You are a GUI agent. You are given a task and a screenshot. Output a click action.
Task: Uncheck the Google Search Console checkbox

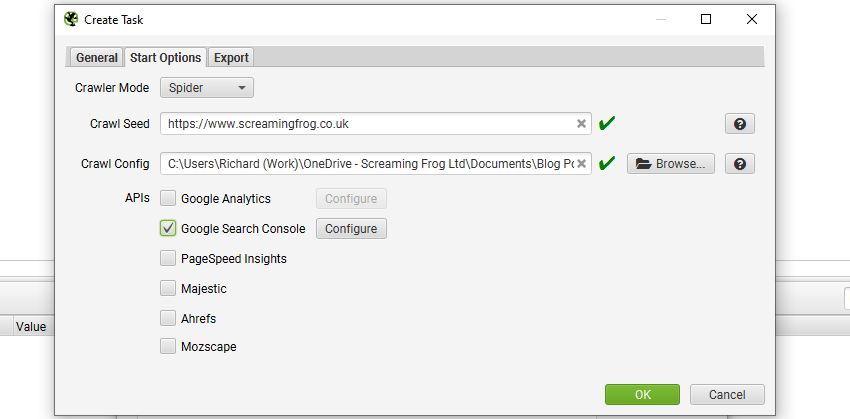168,228
